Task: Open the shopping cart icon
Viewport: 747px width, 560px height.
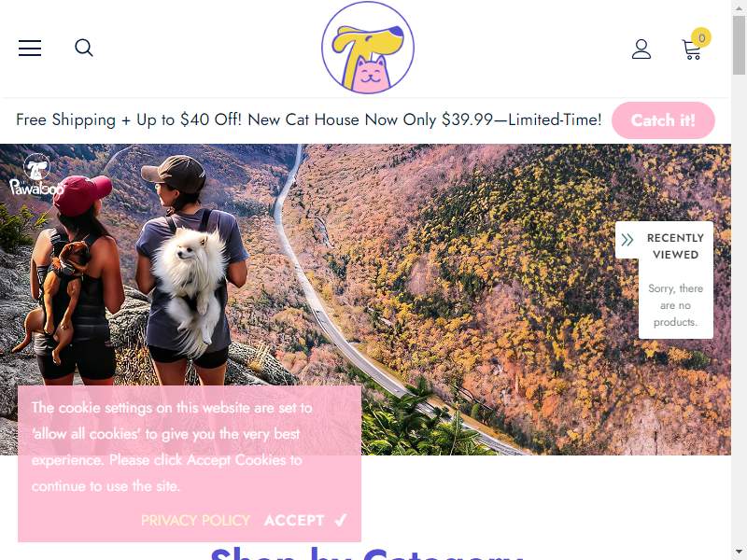Action: [x=691, y=50]
